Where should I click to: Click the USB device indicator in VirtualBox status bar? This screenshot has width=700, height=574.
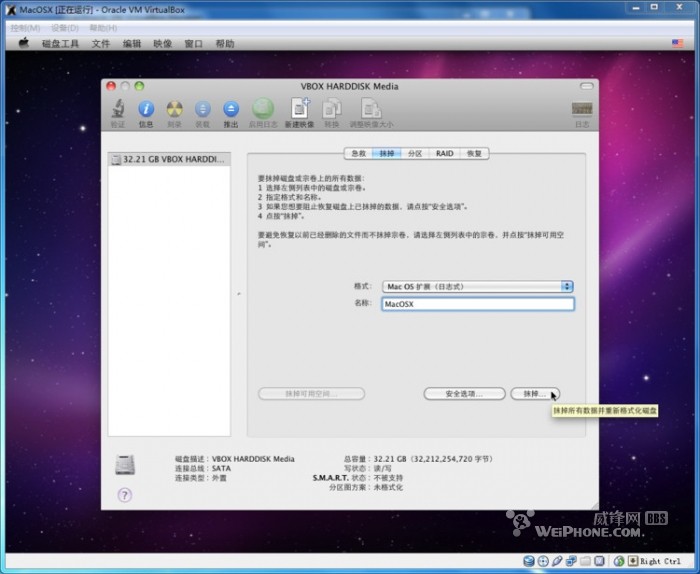pos(557,561)
